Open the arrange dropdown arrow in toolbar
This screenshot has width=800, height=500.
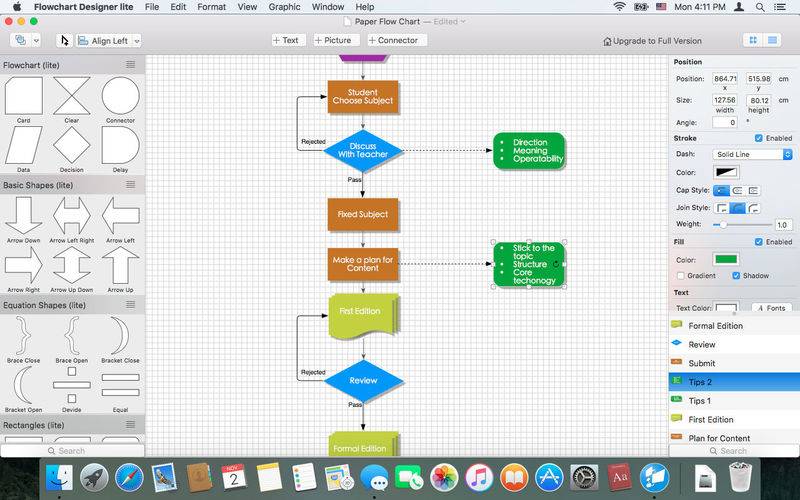(36, 40)
